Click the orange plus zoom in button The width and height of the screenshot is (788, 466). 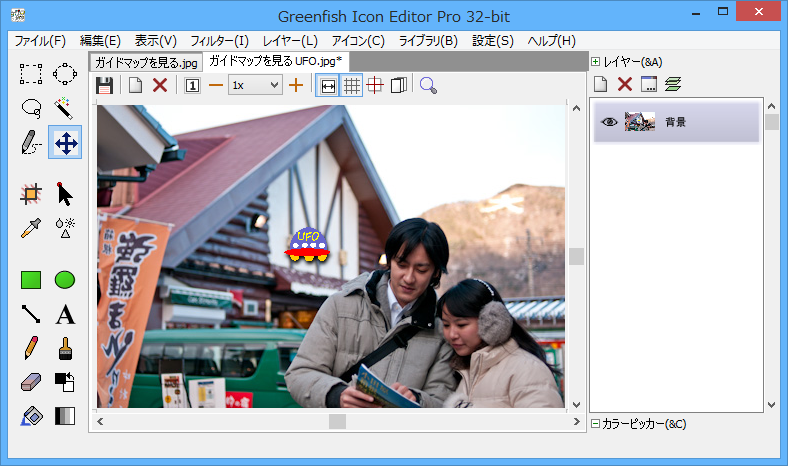tap(295, 85)
